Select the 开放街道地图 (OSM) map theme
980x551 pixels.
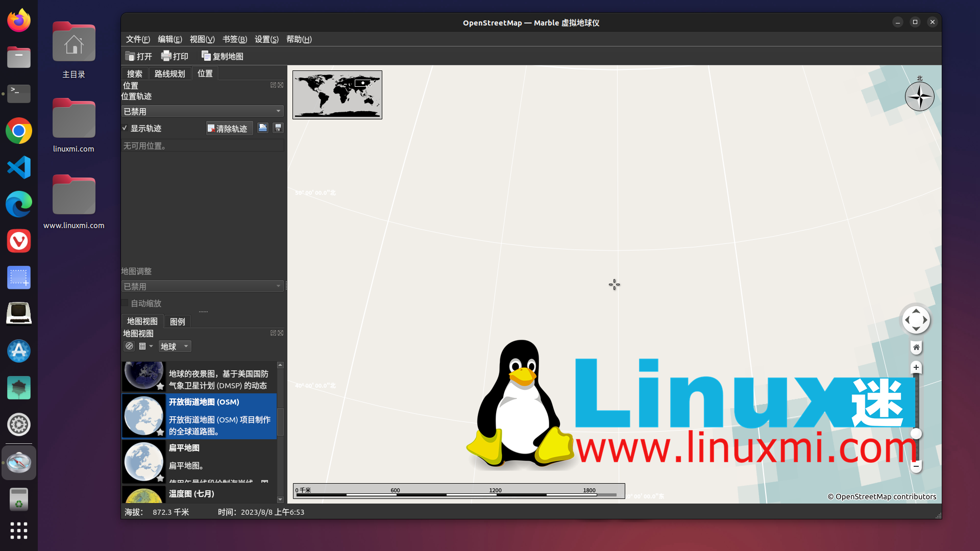199,416
